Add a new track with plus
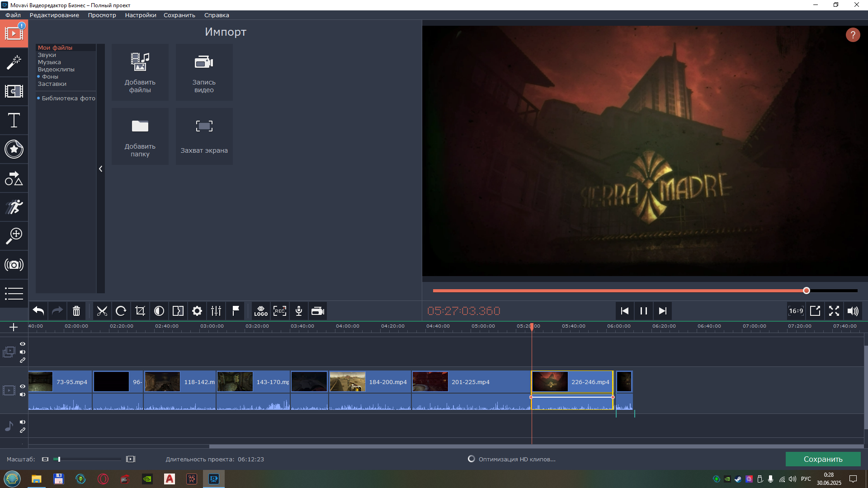The height and width of the screenshot is (488, 868). click(x=14, y=327)
